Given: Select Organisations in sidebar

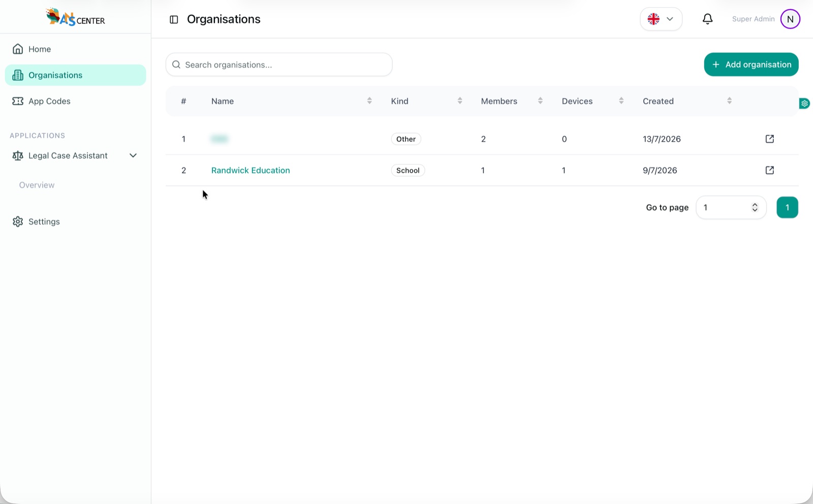Looking at the screenshot, I should coord(75,75).
